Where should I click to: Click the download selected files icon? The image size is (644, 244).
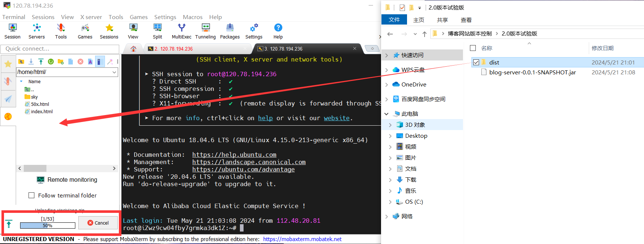pyautogui.click(x=31, y=62)
